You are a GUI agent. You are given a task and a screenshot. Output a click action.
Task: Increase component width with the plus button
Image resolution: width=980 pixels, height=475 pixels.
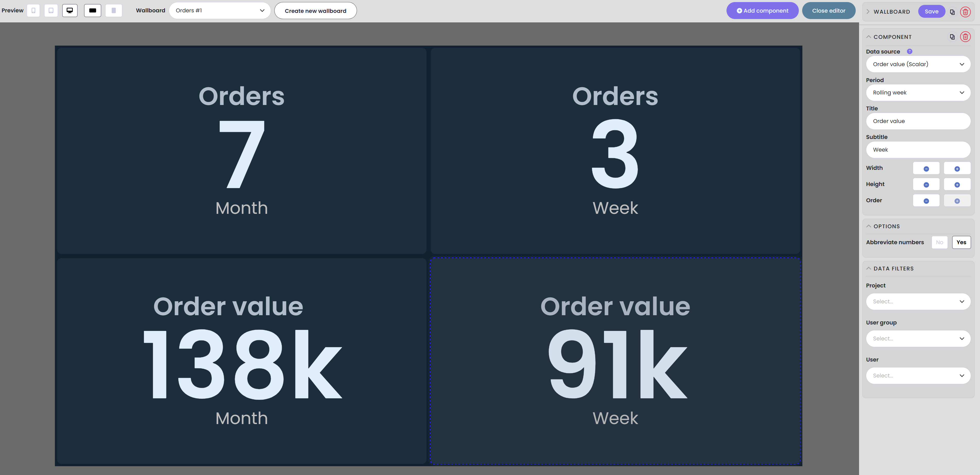pos(957,169)
